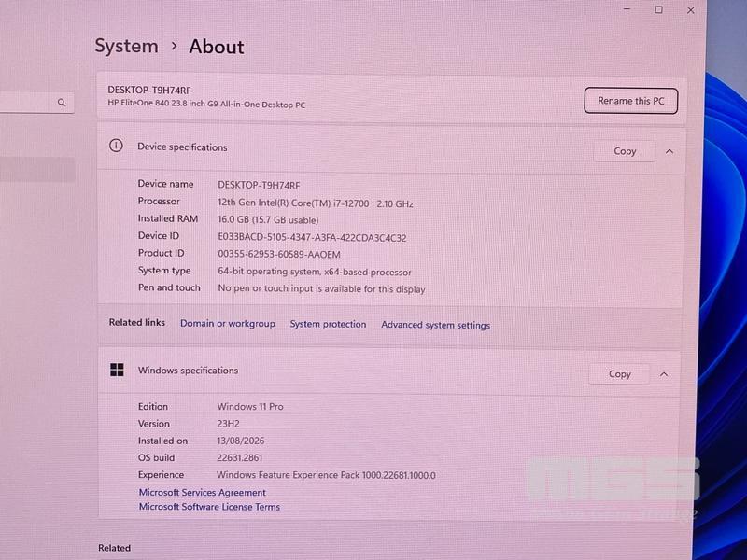Select the Version value 23H2
This screenshot has width=747, height=560.
point(228,424)
